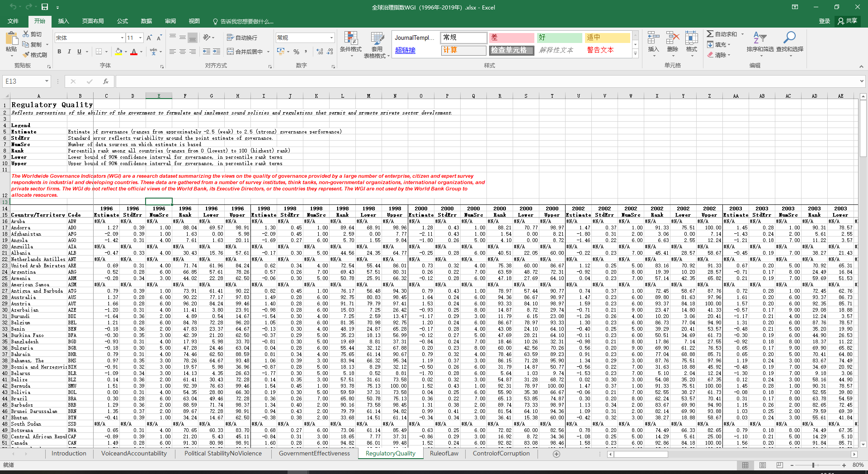Open the number format dropdown
The image size is (868, 474).
[x=331, y=38]
